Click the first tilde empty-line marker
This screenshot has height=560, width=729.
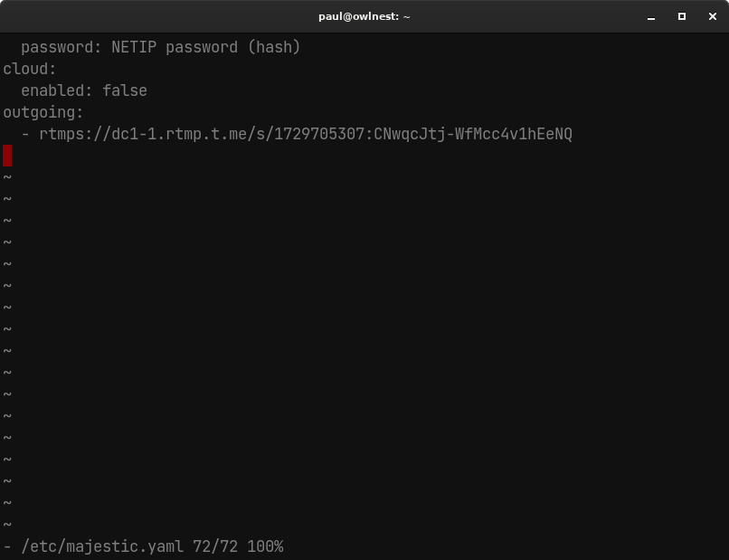[x=7, y=177]
